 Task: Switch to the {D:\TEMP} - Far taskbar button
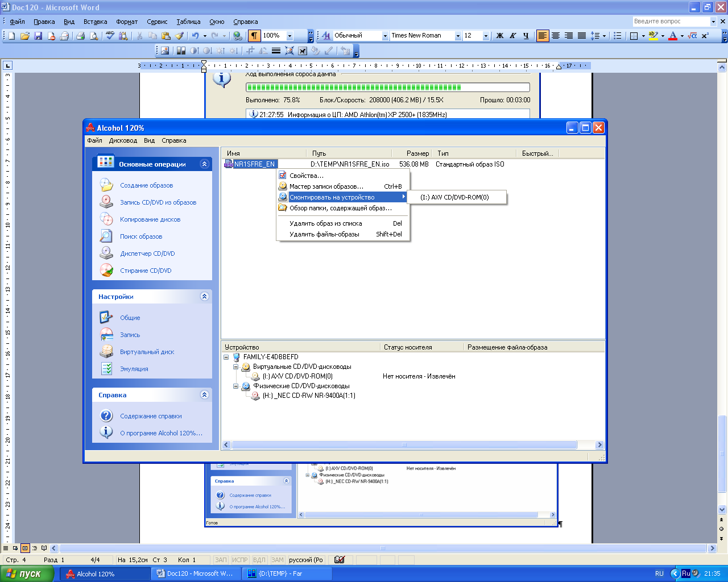(288, 573)
